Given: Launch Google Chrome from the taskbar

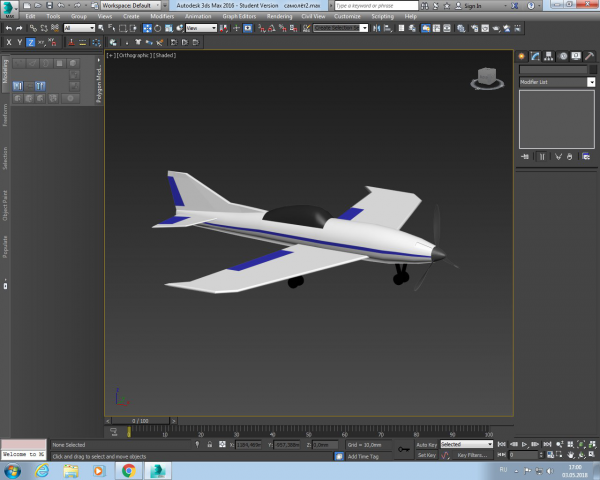Looking at the screenshot, I should [129, 470].
